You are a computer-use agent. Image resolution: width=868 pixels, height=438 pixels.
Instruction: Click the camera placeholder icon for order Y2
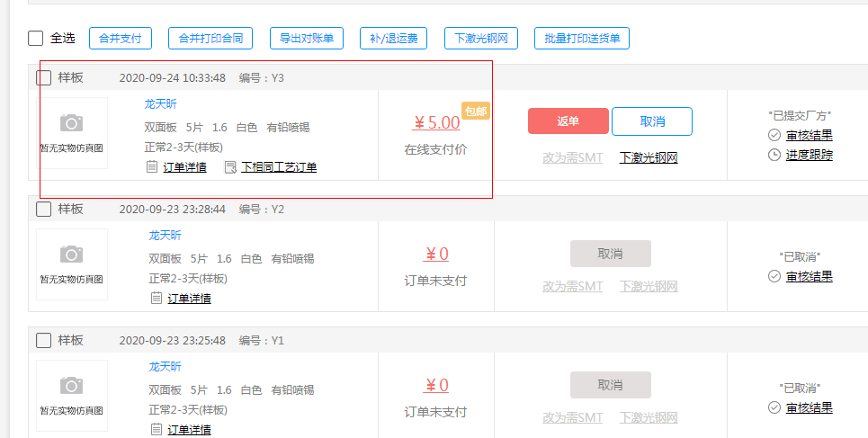[x=71, y=255]
